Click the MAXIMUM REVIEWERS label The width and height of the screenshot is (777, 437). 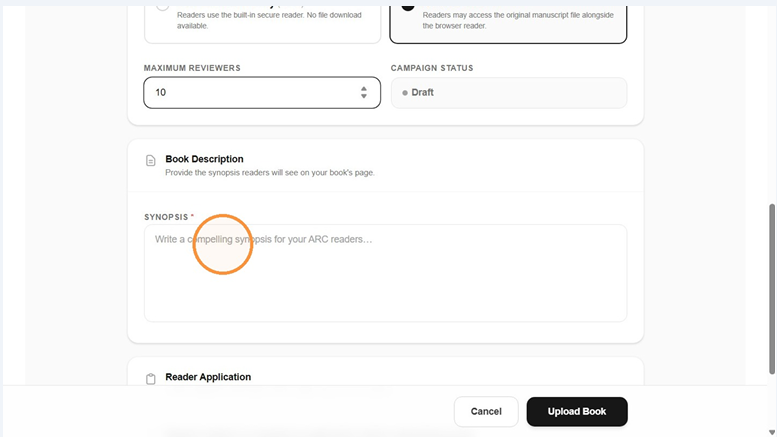point(192,68)
